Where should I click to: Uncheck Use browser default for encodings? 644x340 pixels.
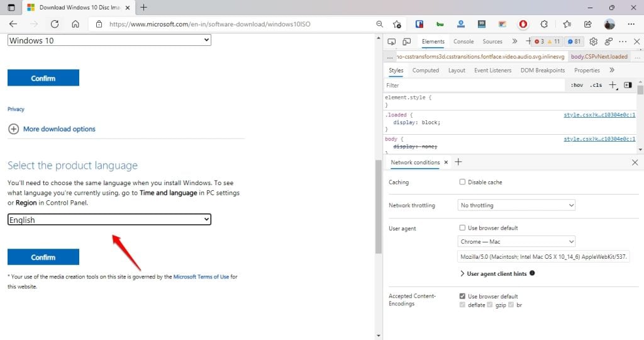[462, 296]
